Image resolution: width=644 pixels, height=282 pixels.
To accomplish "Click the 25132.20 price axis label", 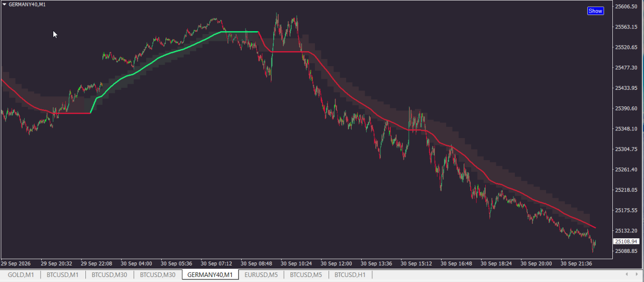I will [x=626, y=230].
